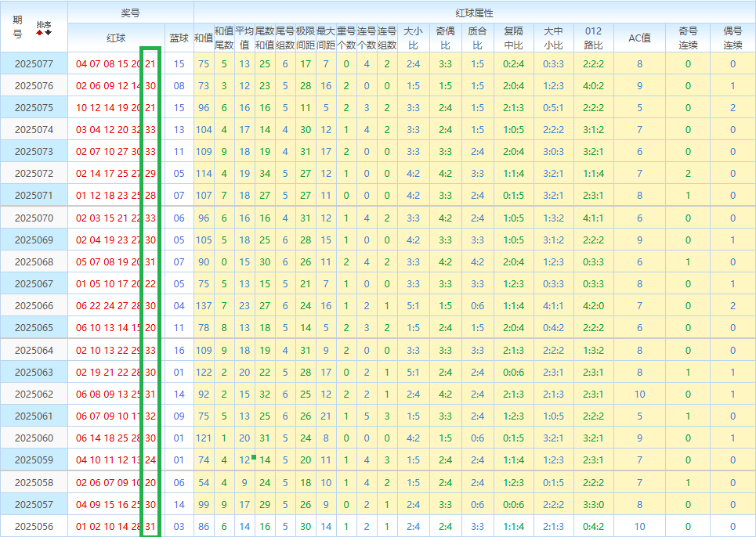The width and height of the screenshot is (756, 537).
Task: Click the black descending sort arrow under 排序
Action: [x=49, y=33]
